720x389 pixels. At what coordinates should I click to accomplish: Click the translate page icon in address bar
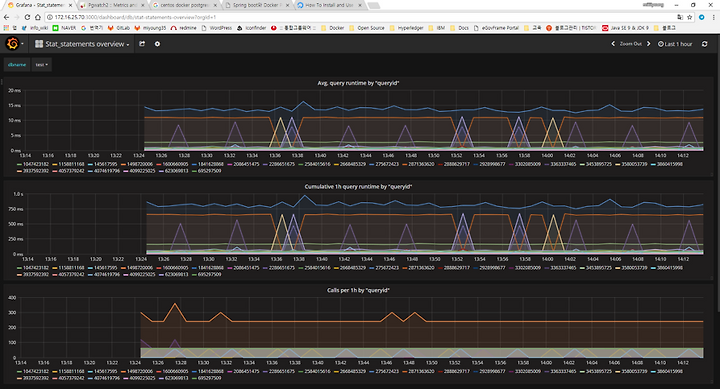pyautogui.click(x=680, y=17)
